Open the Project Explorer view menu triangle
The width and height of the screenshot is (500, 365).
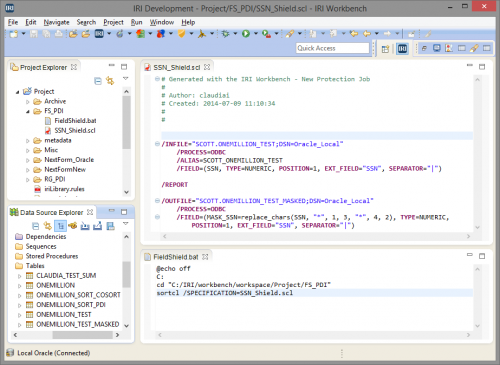(125, 79)
